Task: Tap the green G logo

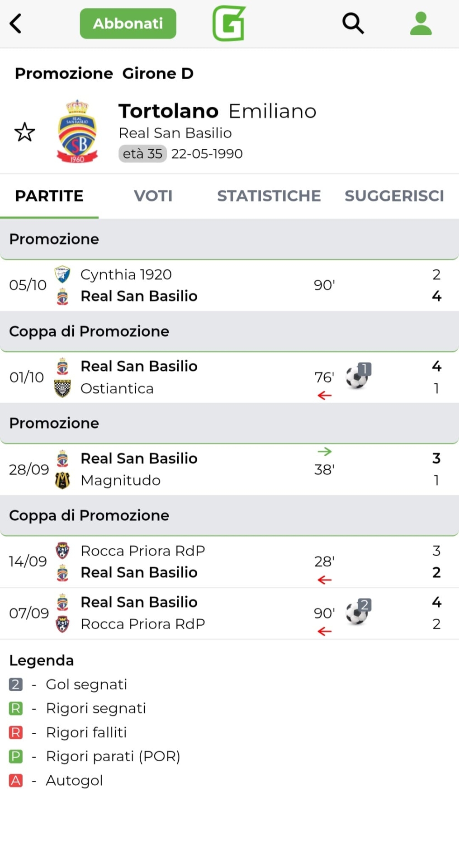Action: tap(229, 24)
